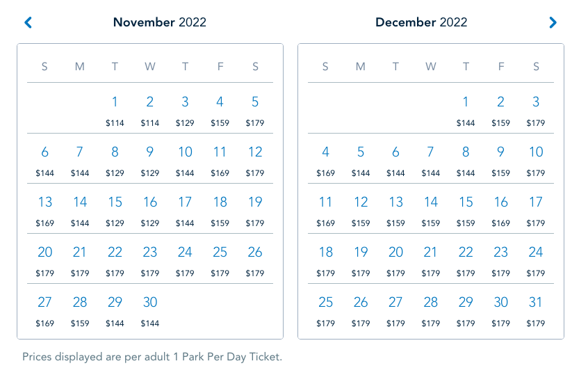Click November 16 date cell
The height and width of the screenshot is (375, 588).
[150, 209]
